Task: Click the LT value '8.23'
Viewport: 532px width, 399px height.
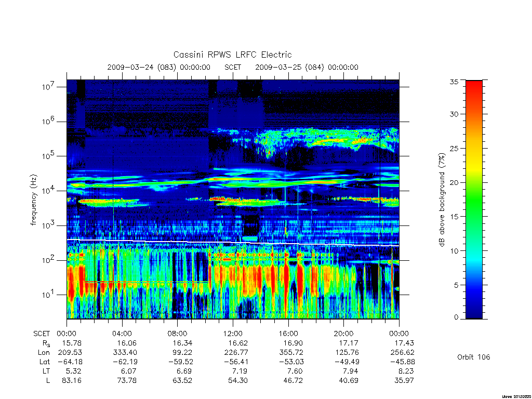Action: click(x=406, y=371)
